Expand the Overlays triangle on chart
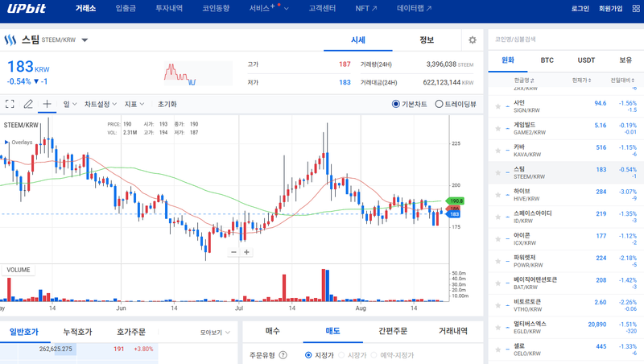Image resolution: width=644 pixels, height=364 pixels. coord(6,143)
